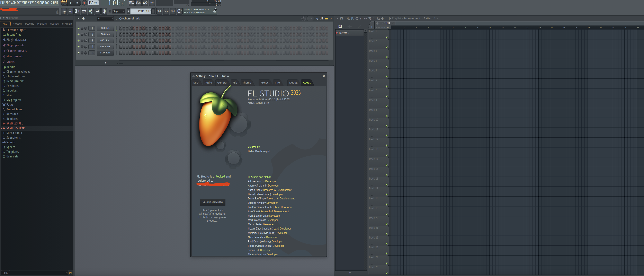Screen dimensions: 644x276
Task: Select the Mute tool in Playlist
Action: (361, 18)
